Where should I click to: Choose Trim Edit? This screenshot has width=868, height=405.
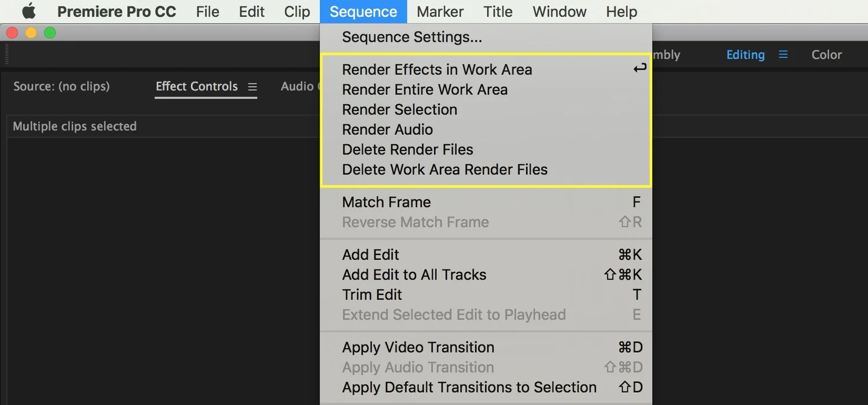coord(486,294)
